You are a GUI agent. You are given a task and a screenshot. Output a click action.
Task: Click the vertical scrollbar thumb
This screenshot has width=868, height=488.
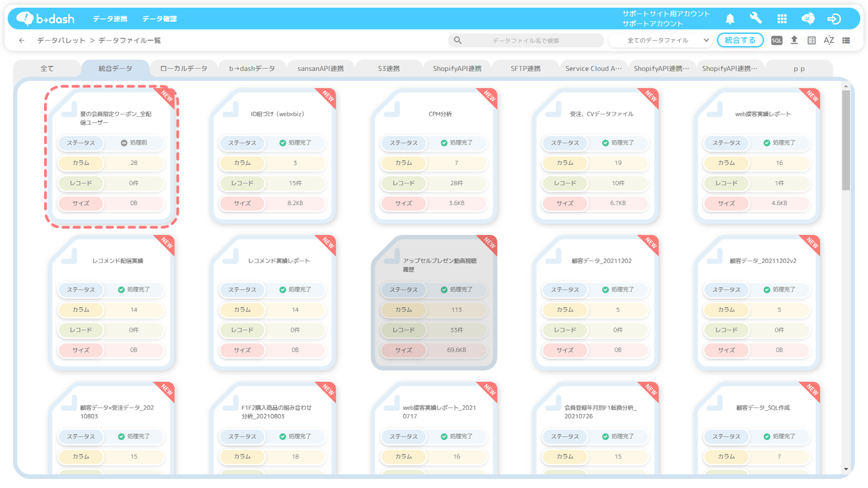[x=846, y=140]
